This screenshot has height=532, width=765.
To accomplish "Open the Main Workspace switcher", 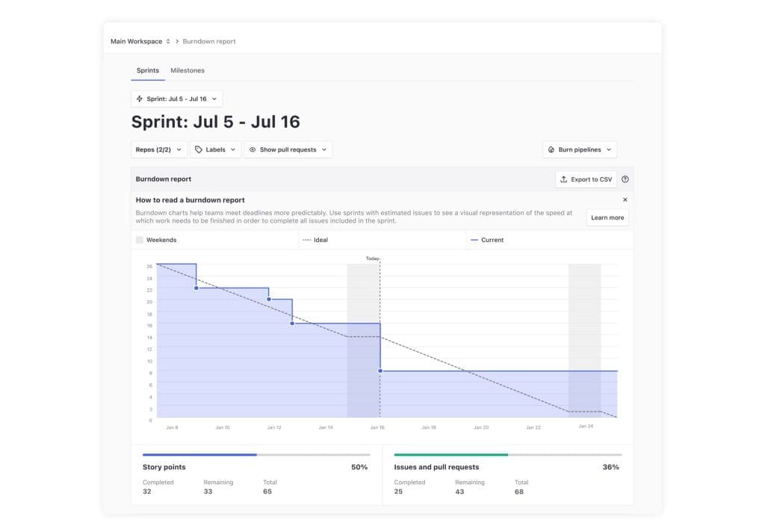I will point(140,42).
